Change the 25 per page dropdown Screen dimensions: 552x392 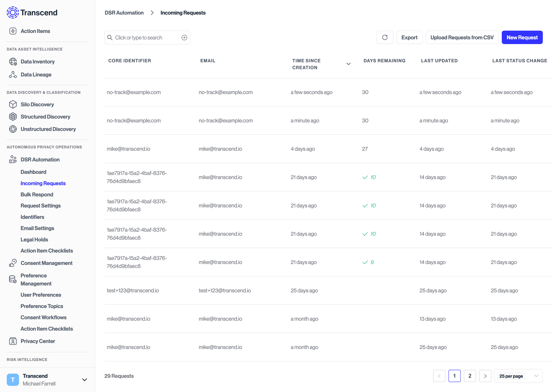518,376
